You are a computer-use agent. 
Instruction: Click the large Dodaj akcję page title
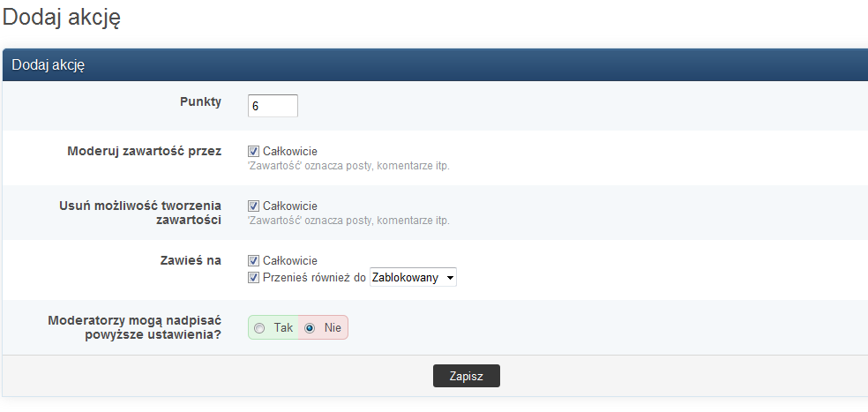[62, 19]
